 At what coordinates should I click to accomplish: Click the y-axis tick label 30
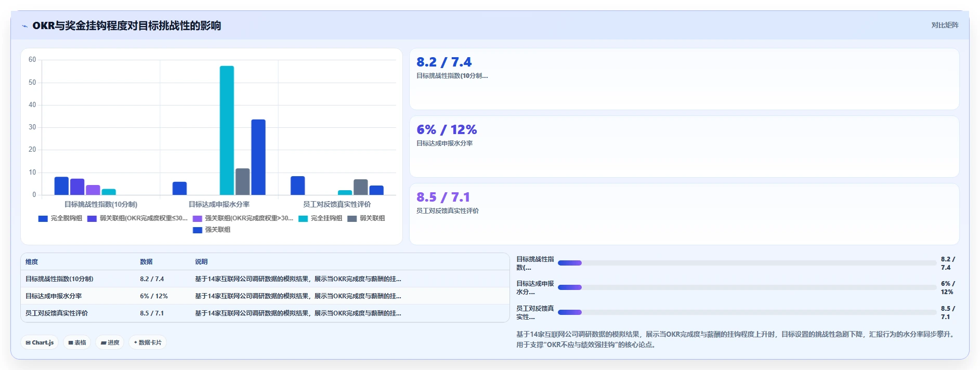[x=32, y=127]
